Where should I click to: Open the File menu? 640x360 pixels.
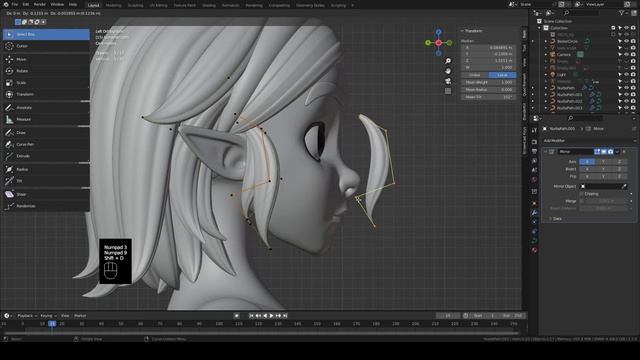[x=15, y=4]
